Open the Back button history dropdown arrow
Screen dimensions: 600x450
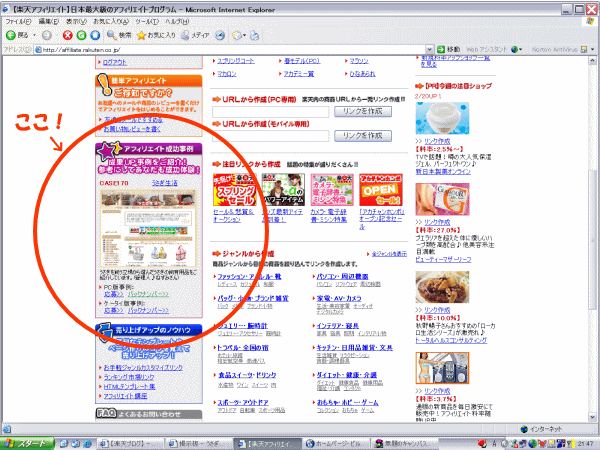(34, 35)
